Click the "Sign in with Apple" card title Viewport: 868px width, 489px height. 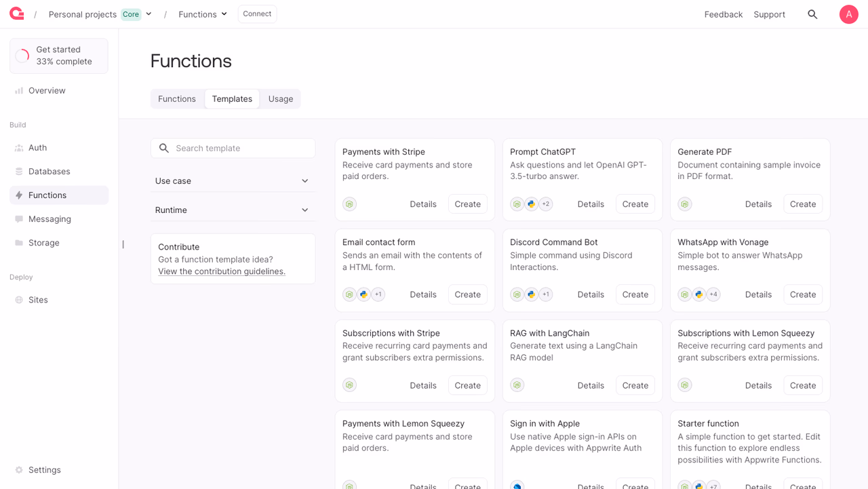[545, 424]
